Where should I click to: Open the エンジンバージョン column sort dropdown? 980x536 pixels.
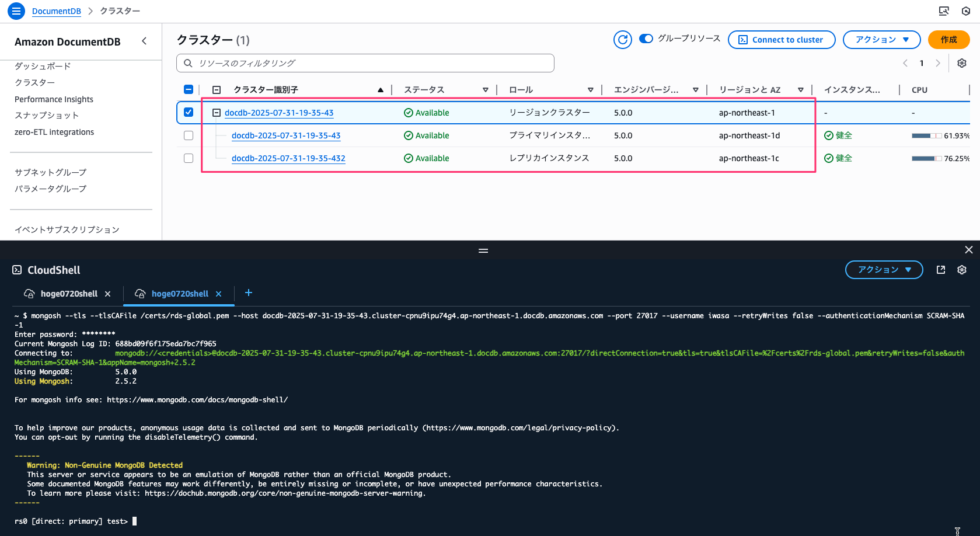[x=696, y=90]
